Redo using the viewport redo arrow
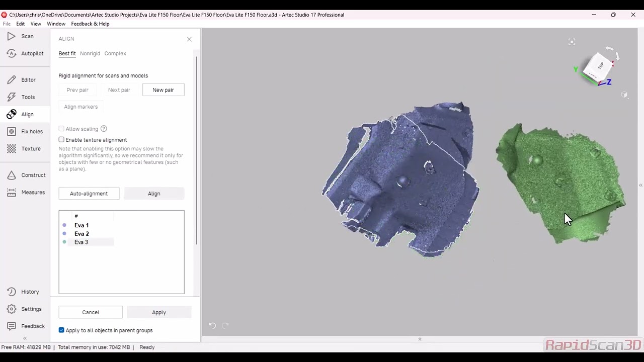The width and height of the screenshot is (644, 362). tap(225, 325)
